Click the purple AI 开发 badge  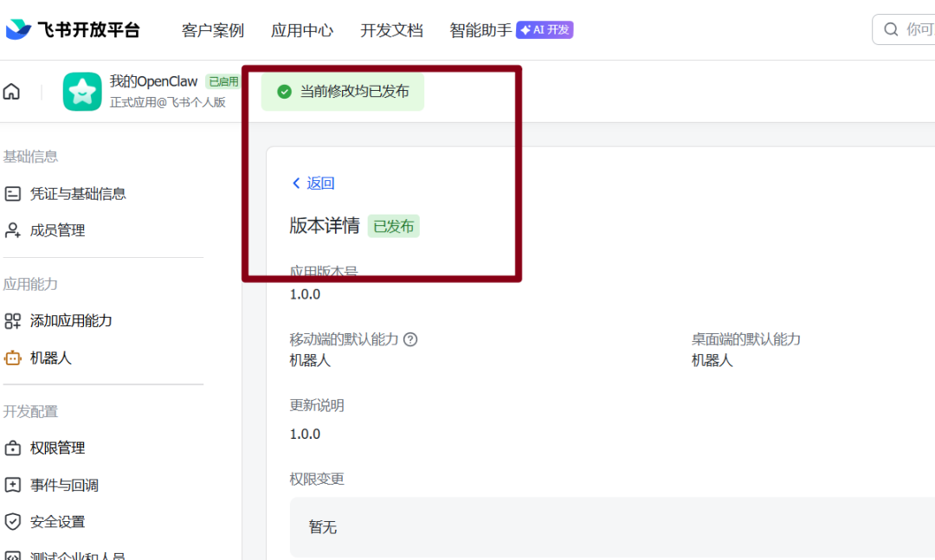click(545, 30)
